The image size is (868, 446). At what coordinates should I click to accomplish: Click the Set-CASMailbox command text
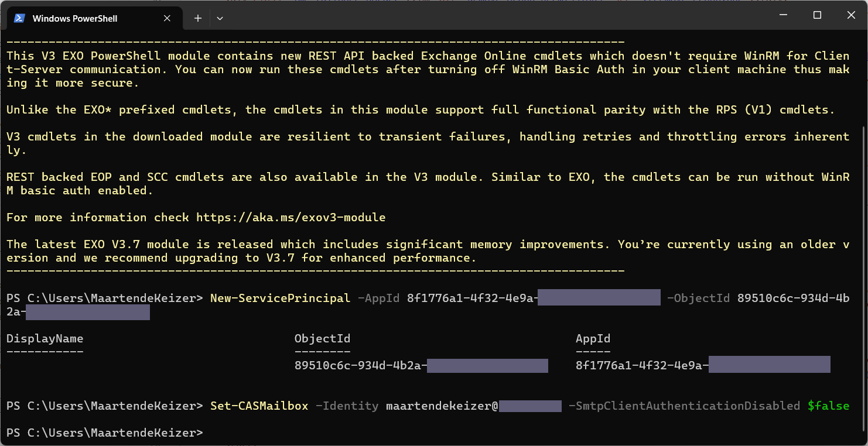point(259,406)
